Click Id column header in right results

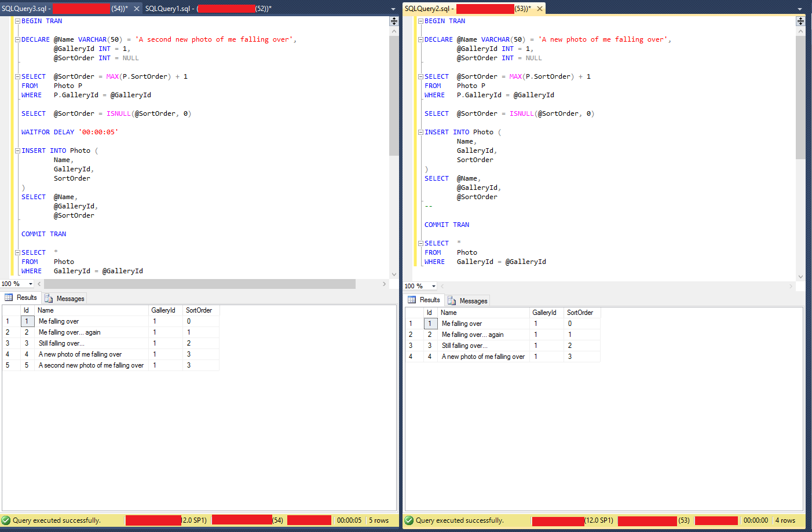coord(429,313)
